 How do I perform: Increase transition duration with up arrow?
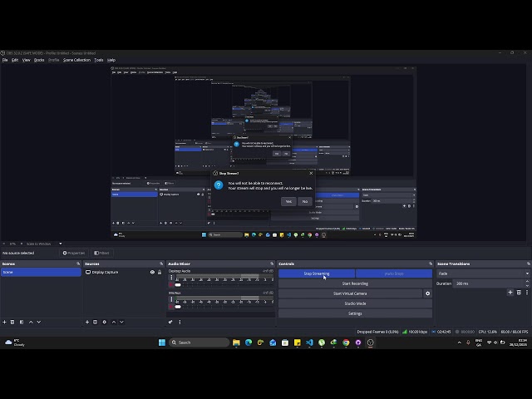(527, 281)
